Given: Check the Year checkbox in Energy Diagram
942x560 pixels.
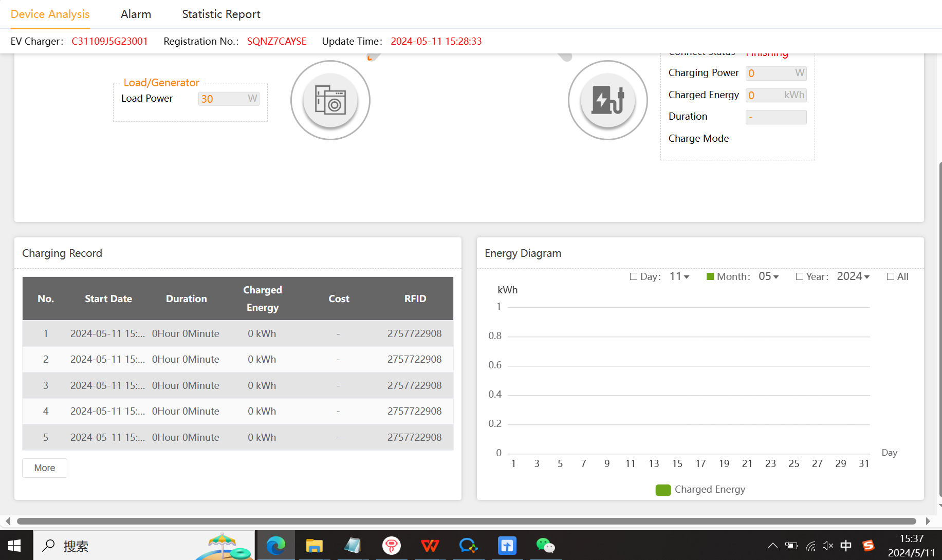Looking at the screenshot, I should click(800, 276).
